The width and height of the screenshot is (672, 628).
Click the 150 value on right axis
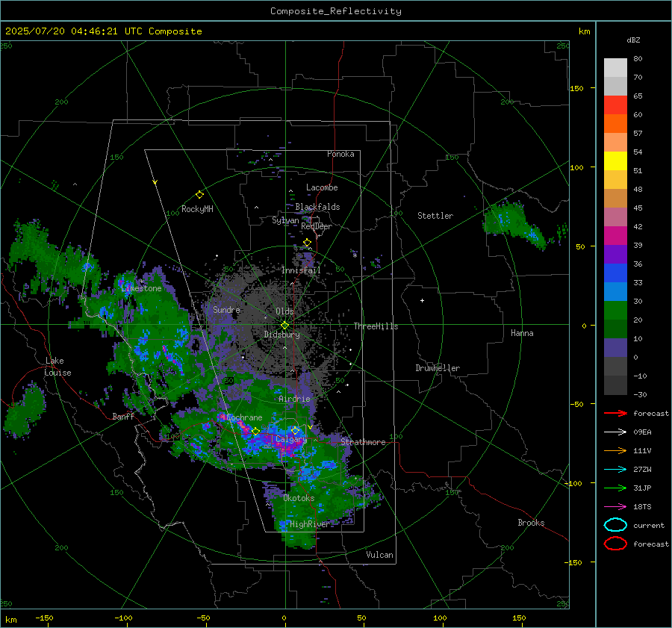(x=577, y=88)
